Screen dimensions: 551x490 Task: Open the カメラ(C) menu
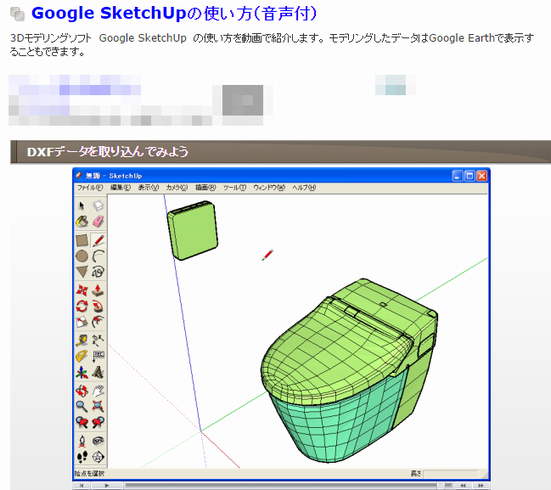tap(177, 188)
